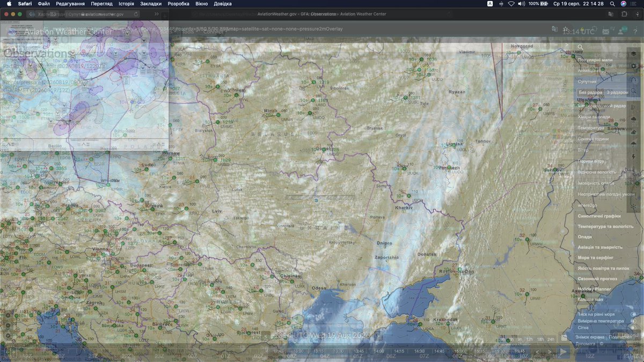Select З радаром option
Viewport: 644px width, 362px height.
point(618,92)
